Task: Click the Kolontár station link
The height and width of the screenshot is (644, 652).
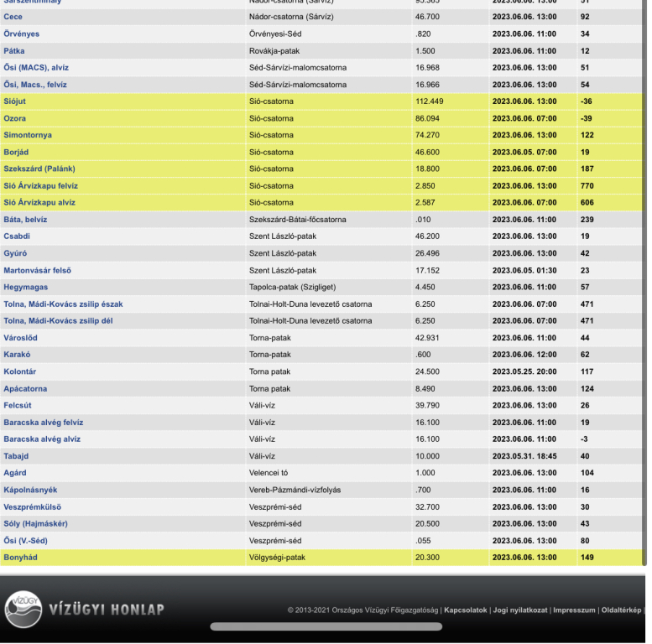Action: pos(20,371)
